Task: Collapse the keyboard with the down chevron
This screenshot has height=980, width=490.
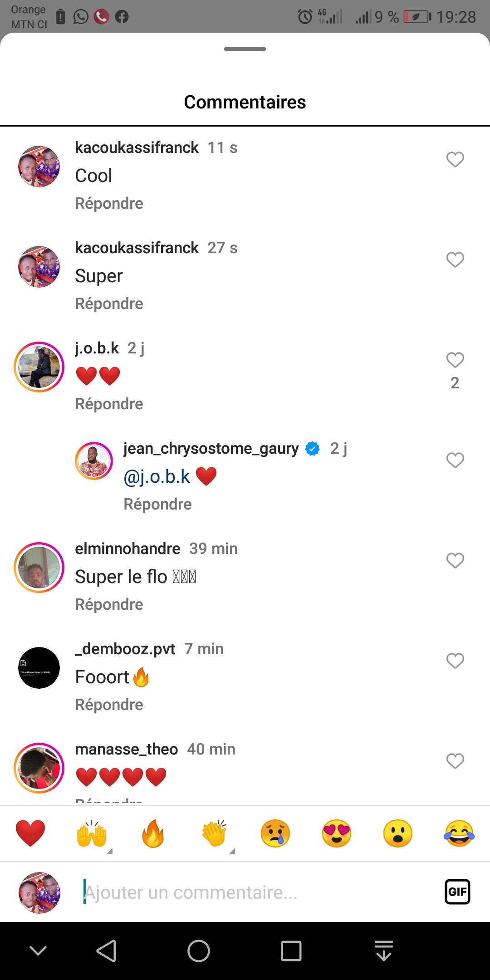Action: pos(38,951)
